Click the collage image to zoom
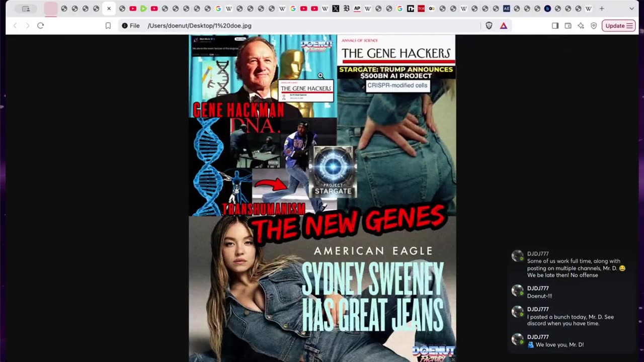This screenshot has width=644, height=362. coord(322,198)
